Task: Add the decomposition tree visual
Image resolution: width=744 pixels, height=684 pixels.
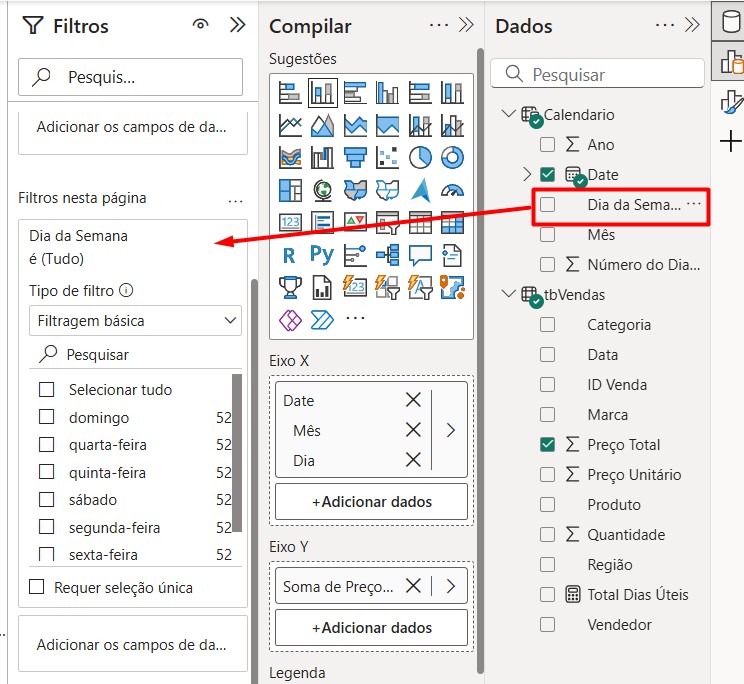Action: click(x=388, y=255)
